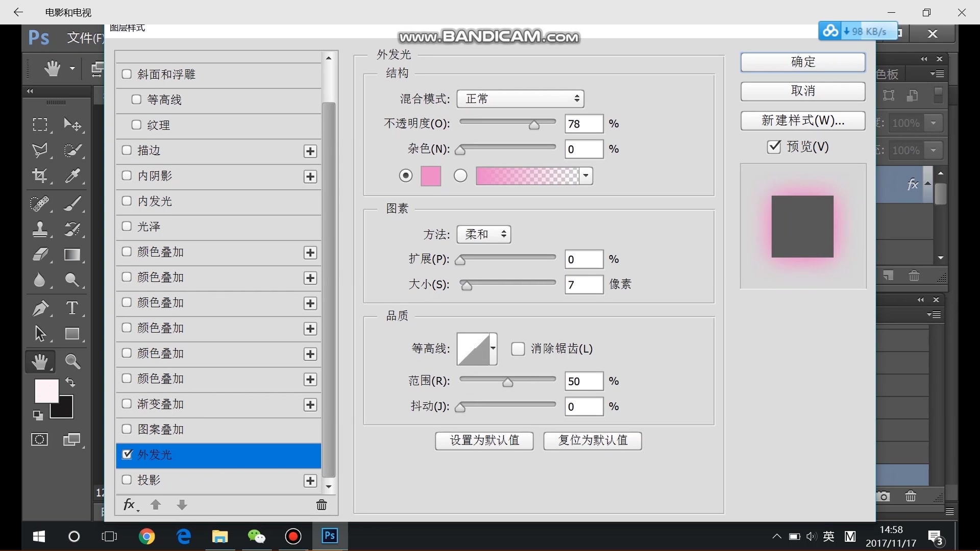Image resolution: width=980 pixels, height=551 pixels.
Task: Select the Healing Brush tool
Action: tap(40, 204)
